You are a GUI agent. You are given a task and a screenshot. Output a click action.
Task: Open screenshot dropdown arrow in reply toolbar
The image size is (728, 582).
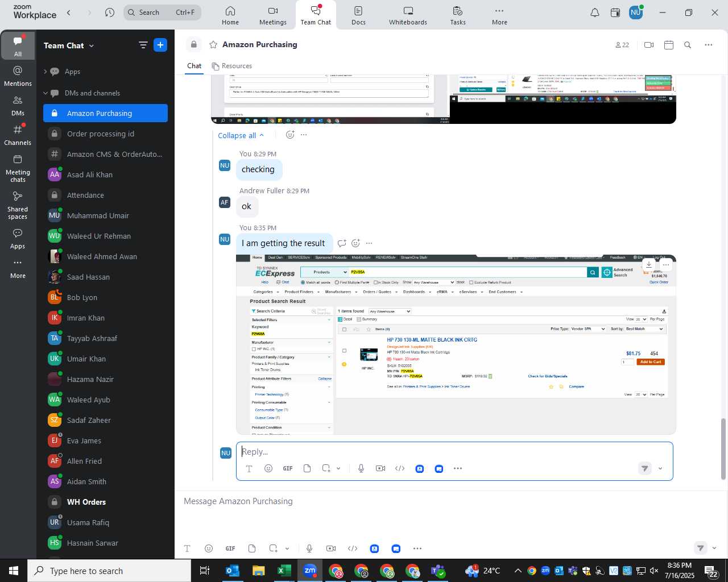[x=338, y=469]
